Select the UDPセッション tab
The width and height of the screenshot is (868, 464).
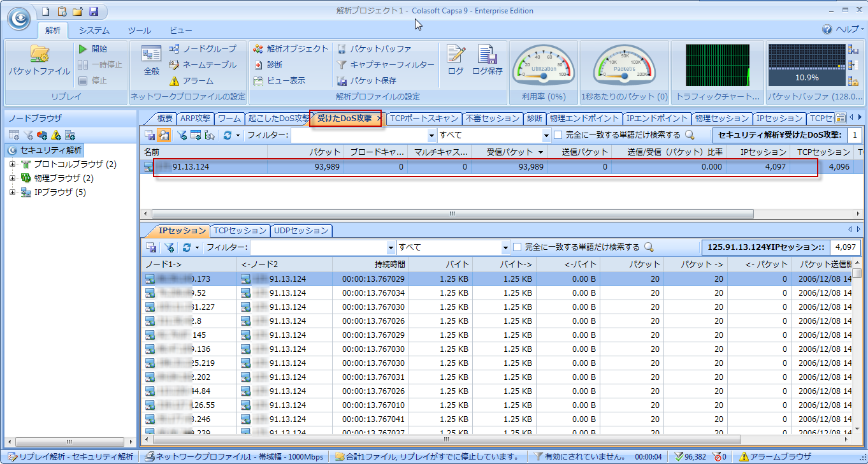tap(301, 231)
